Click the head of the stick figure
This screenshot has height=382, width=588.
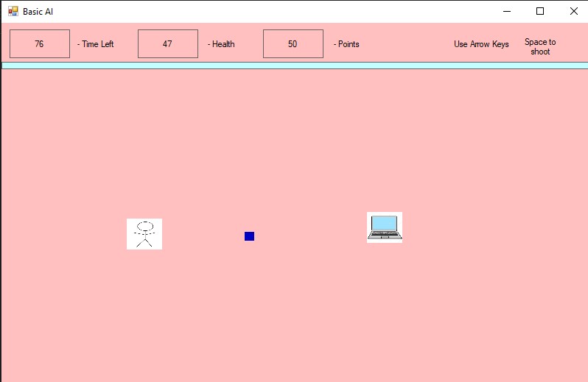pyautogui.click(x=144, y=226)
